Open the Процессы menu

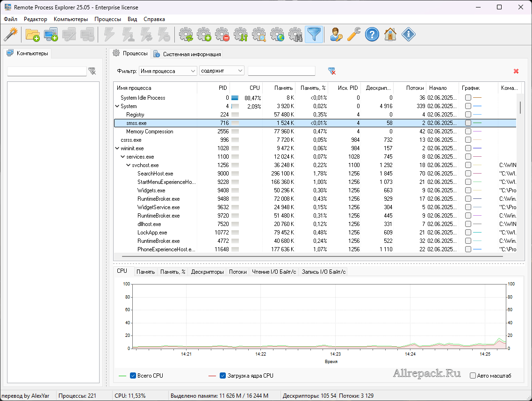108,19
